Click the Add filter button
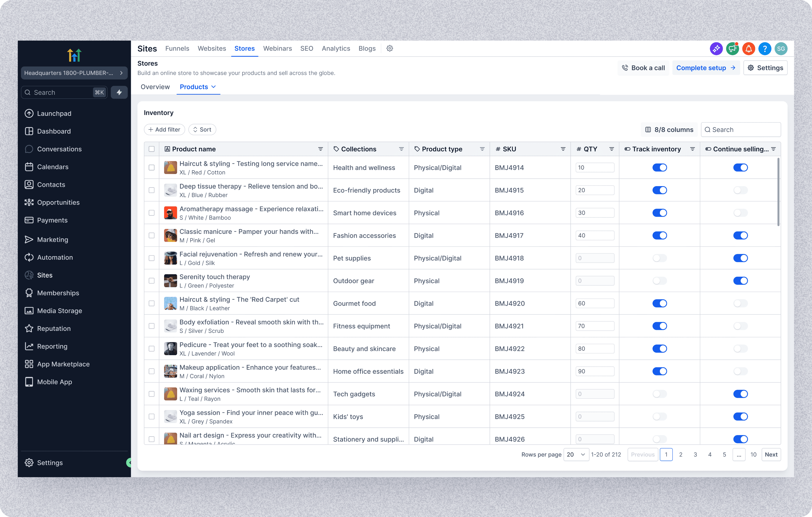 tap(165, 129)
